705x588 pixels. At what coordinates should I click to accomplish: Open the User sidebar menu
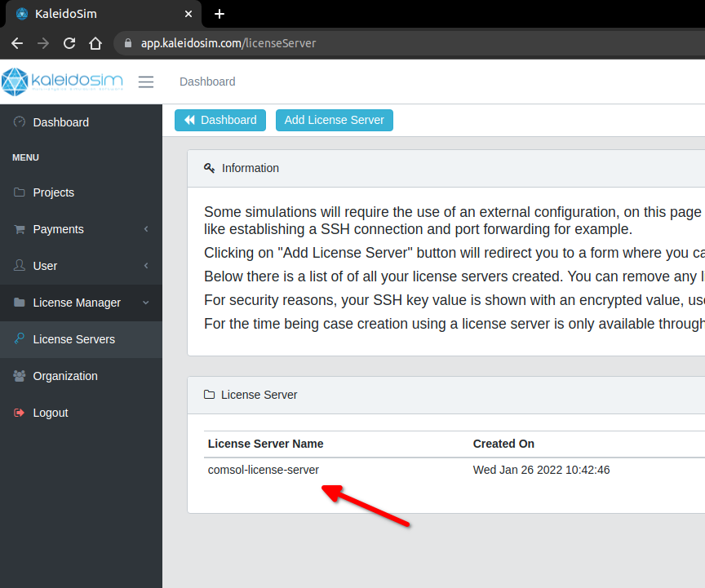81,266
